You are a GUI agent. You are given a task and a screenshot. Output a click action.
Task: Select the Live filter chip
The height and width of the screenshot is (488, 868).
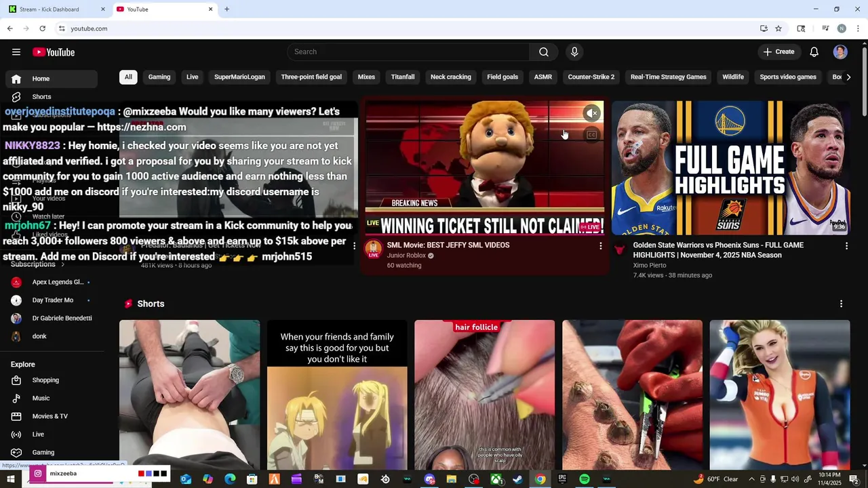tap(193, 77)
